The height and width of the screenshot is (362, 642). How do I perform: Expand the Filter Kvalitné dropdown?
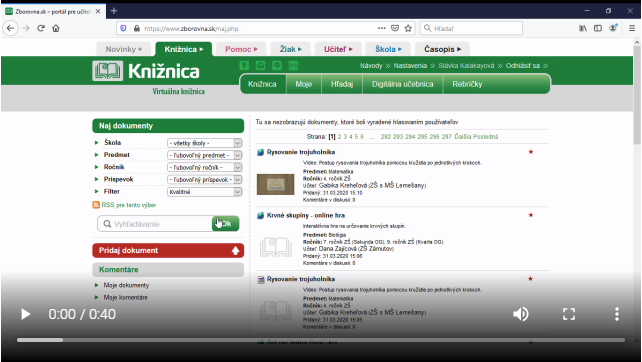tap(204, 192)
